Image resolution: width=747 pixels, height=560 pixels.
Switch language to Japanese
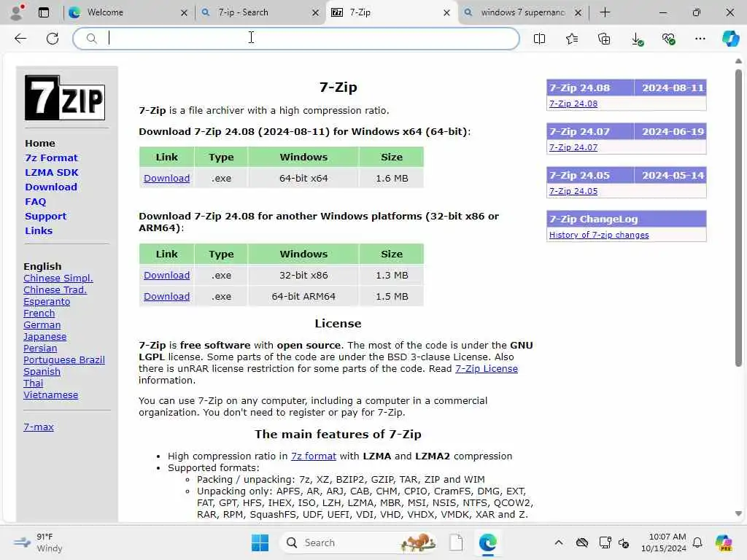click(44, 337)
